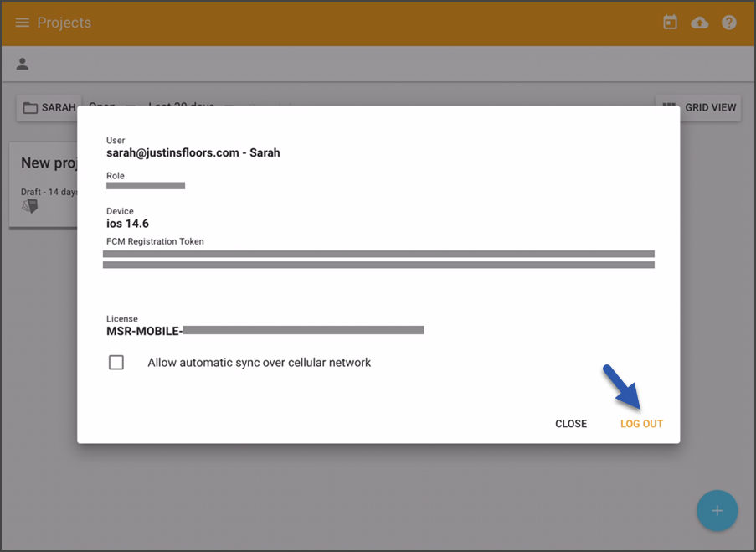756x552 pixels.
Task: Click the orange LOG OUT button
Action: pyautogui.click(x=641, y=424)
